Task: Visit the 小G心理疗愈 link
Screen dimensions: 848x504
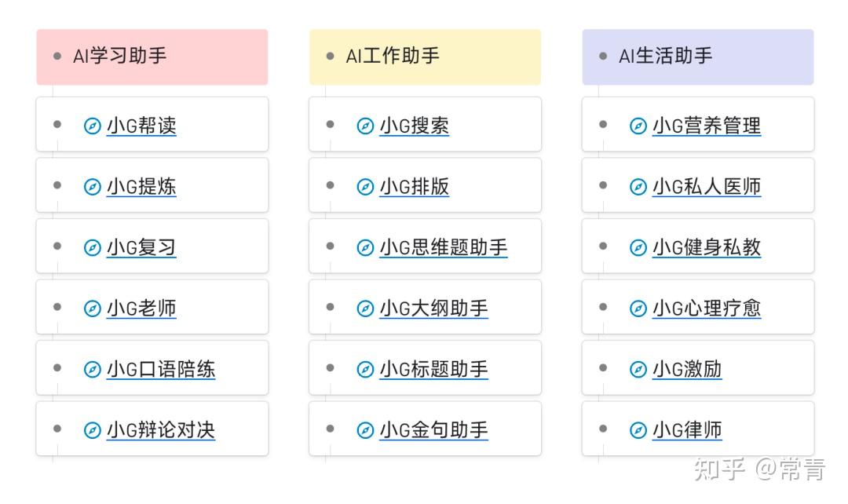Action: 707,309
